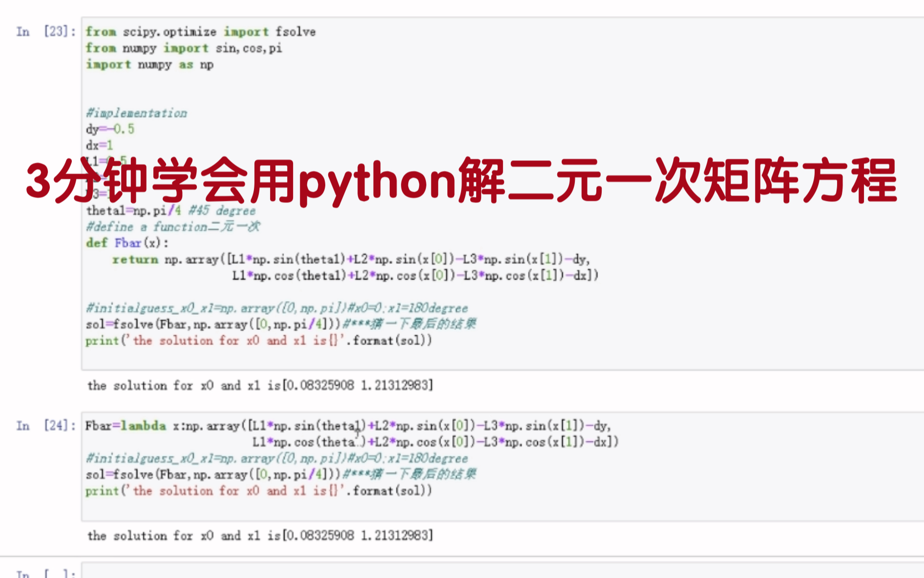The image size is (924, 578).
Task: Click the 'from numpy import sin,cos,pi' line
Action: pos(184,48)
